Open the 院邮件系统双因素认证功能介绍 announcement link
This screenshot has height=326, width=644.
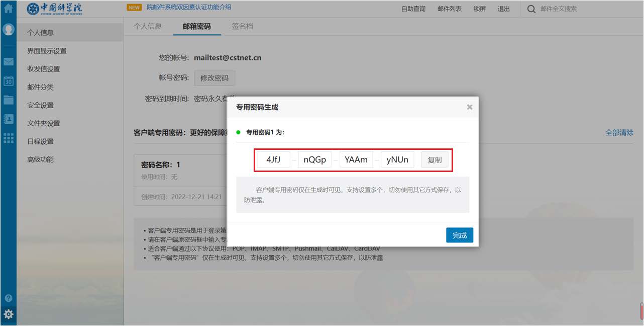tap(189, 8)
